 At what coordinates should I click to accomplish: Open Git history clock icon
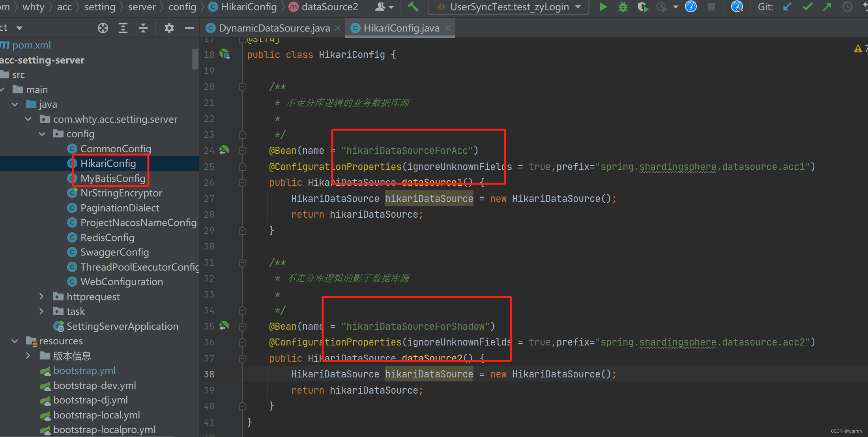pyautogui.click(x=847, y=7)
